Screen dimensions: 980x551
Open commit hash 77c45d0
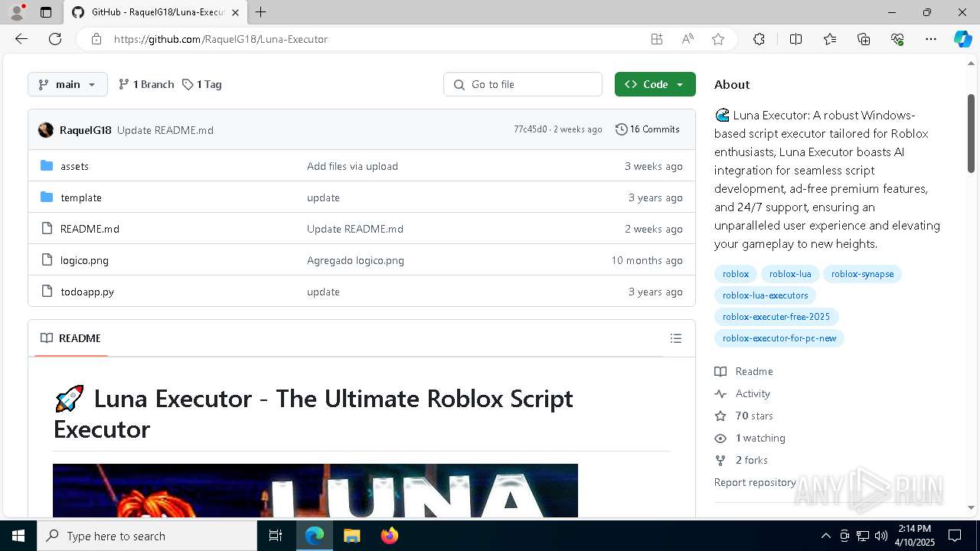(531, 129)
